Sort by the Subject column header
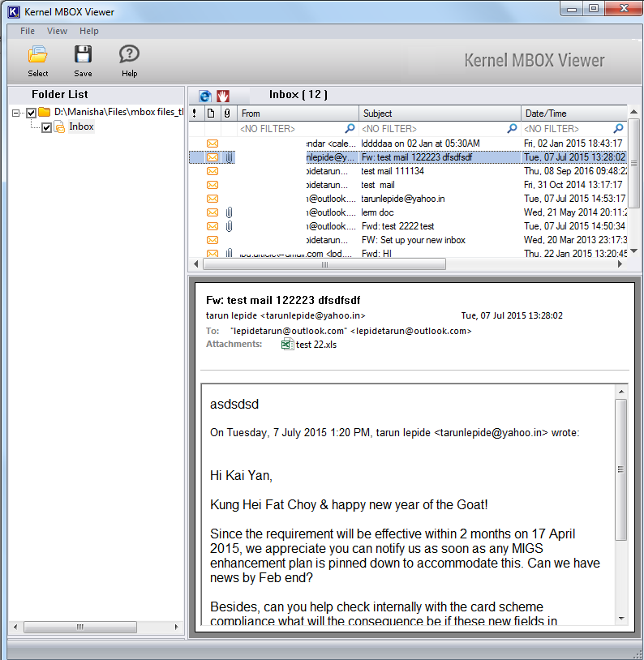 (440, 114)
